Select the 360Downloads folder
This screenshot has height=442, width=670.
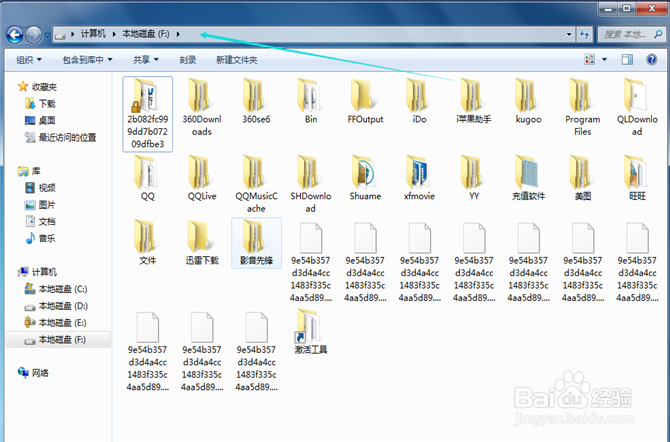pyautogui.click(x=202, y=107)
